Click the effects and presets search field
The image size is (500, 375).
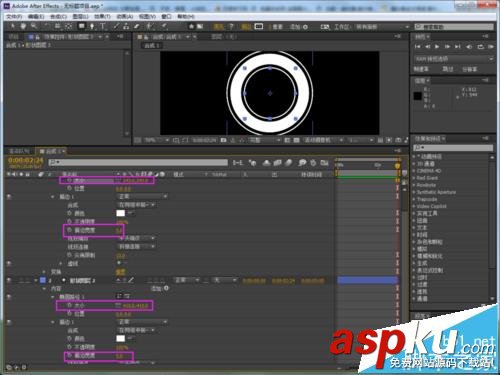[453, 147]
